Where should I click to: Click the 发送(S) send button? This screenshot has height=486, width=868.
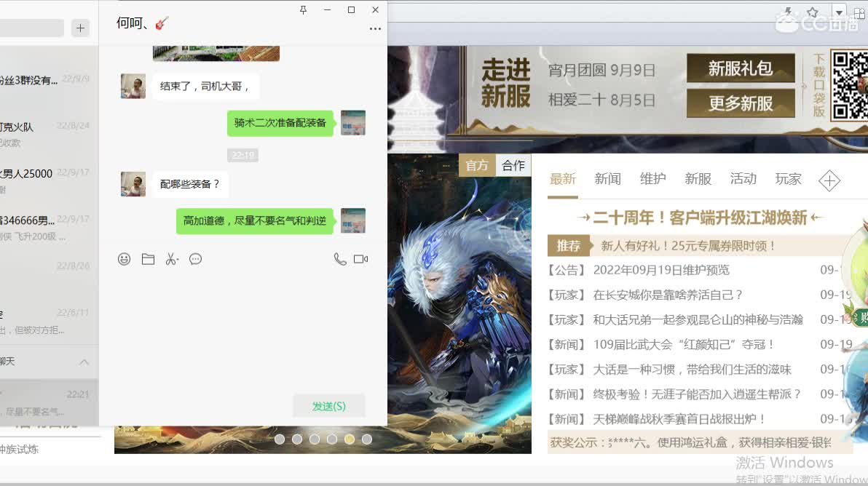(329, 407)
